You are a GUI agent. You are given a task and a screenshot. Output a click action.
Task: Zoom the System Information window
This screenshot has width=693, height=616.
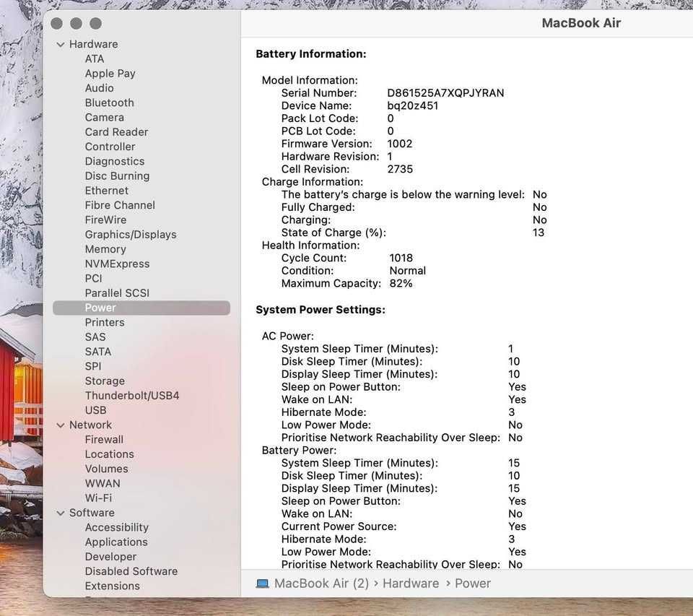click(x=95, y=23)
